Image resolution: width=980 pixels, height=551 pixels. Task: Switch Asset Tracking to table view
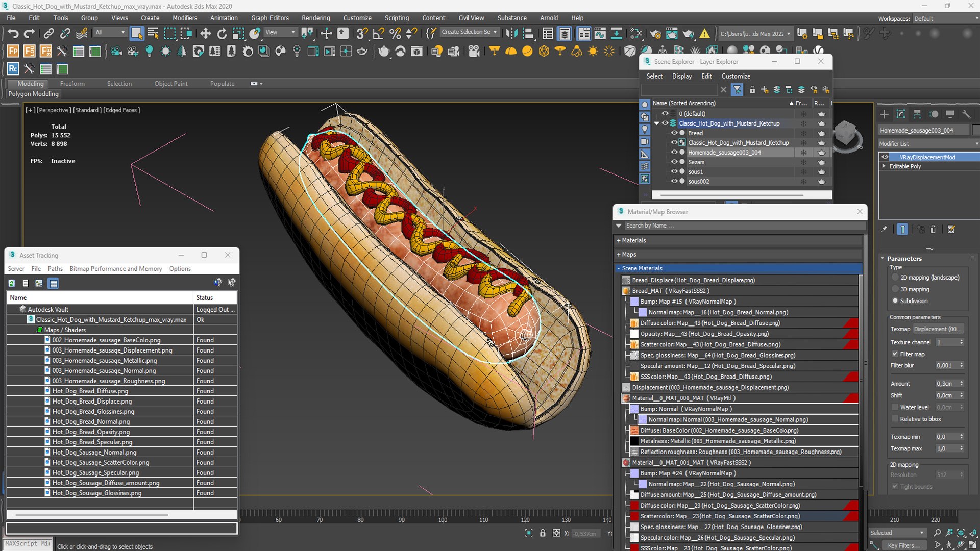coord(54,283)
